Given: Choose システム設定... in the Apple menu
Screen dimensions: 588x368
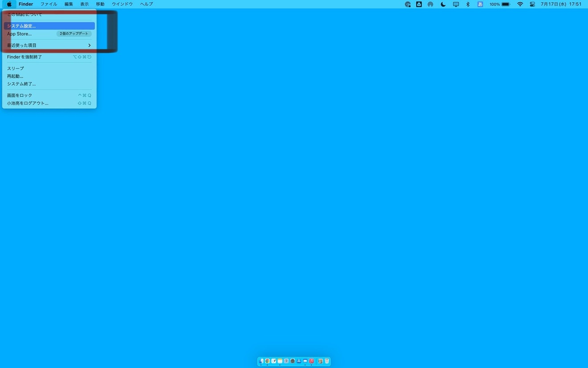Looking at the screenshot, I should point(49,26).
